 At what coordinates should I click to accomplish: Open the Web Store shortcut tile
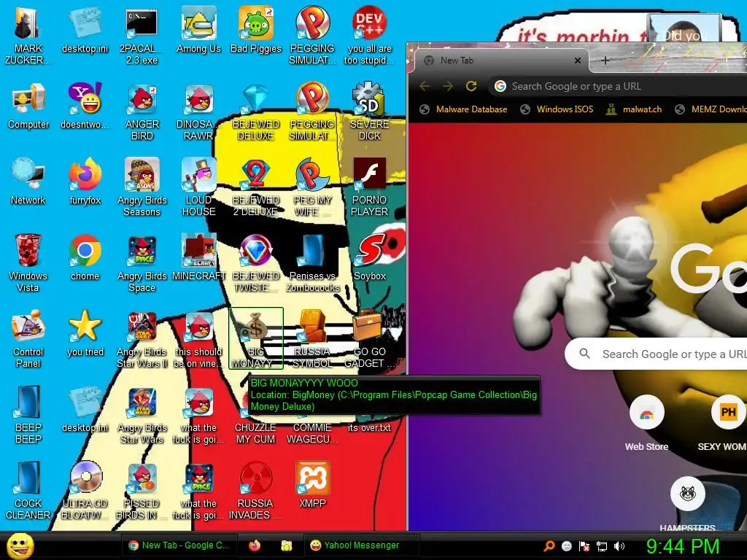coord(646,424)
